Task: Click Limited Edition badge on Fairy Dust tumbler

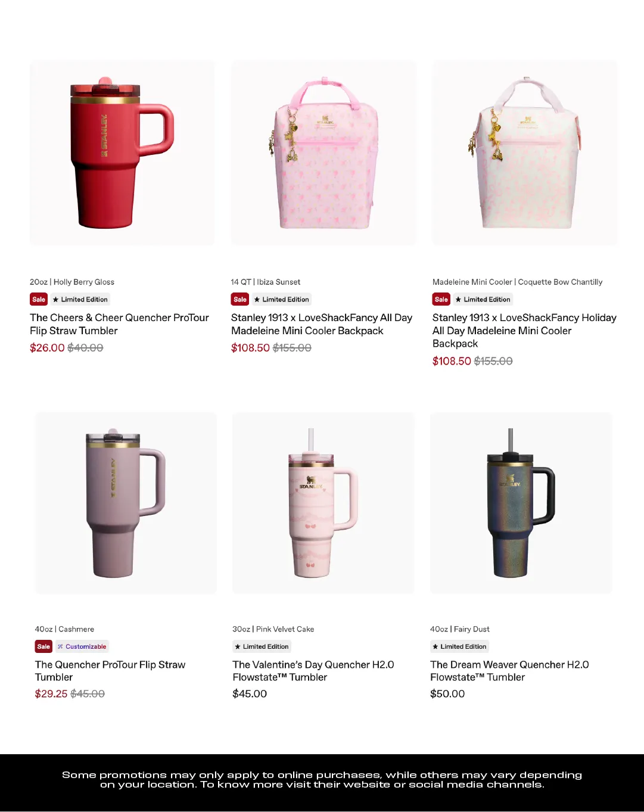Action: 459,646
